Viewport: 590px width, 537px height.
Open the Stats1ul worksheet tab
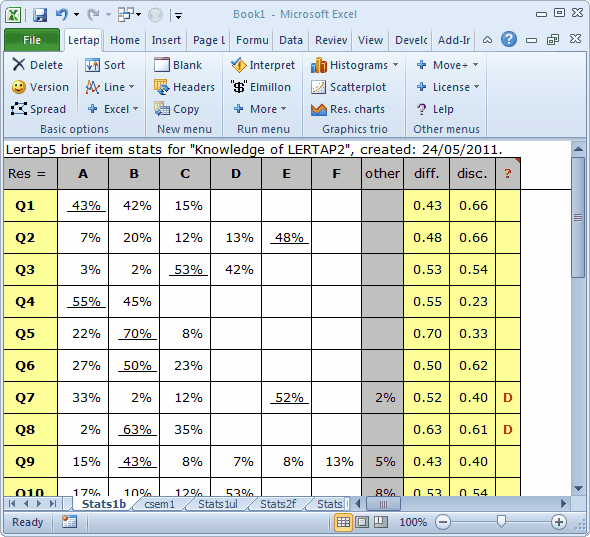(218, 504)
